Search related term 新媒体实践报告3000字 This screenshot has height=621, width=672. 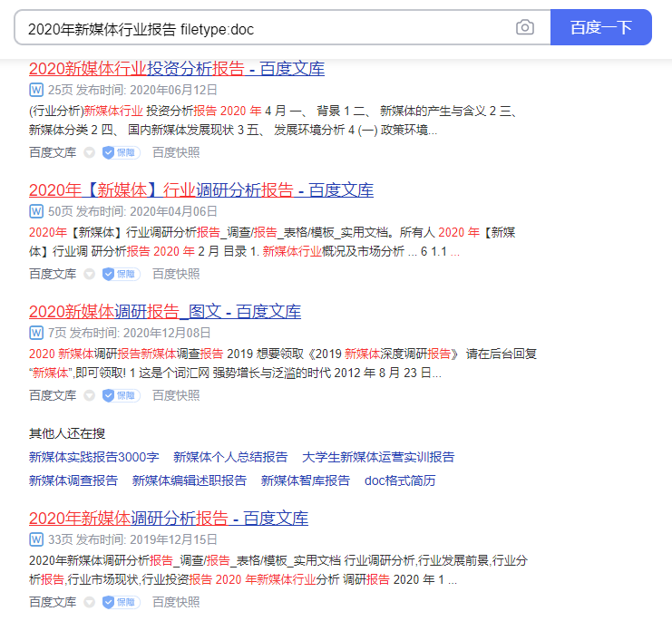[93, 457]
